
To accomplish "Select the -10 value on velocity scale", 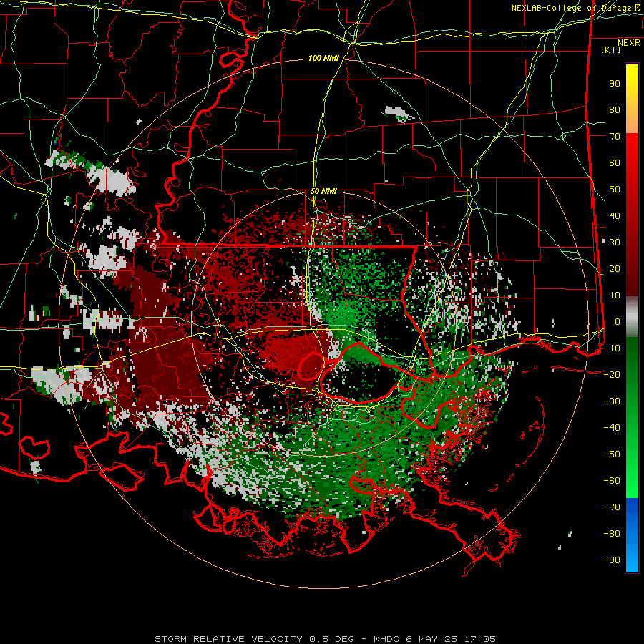I will click(612, 348).
